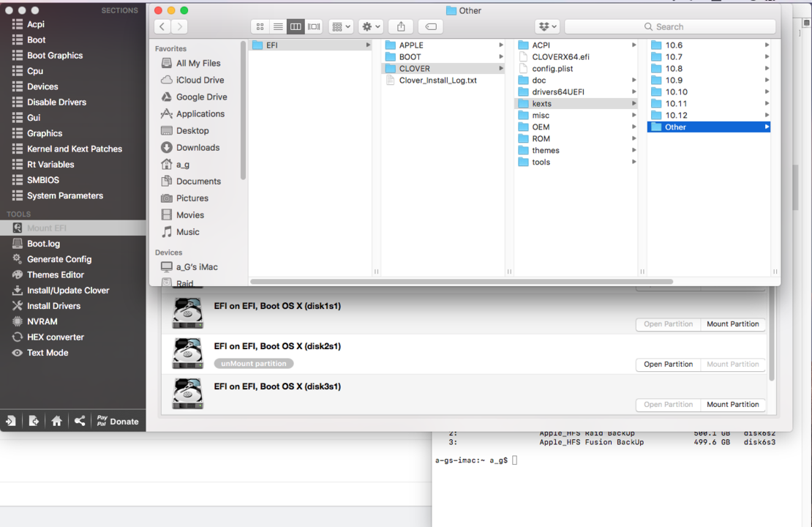Click the Finder edit tags button
The image size is (812, 527).
431,26
